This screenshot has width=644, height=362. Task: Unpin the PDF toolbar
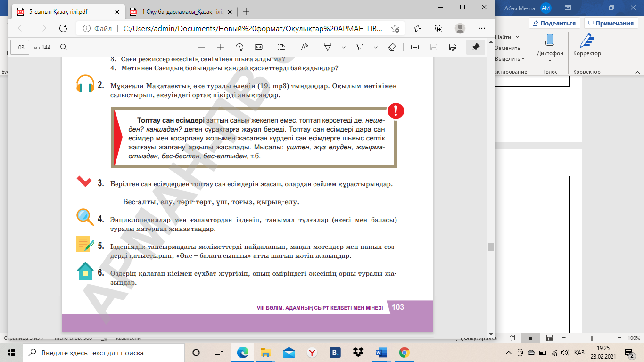(476, 47)
